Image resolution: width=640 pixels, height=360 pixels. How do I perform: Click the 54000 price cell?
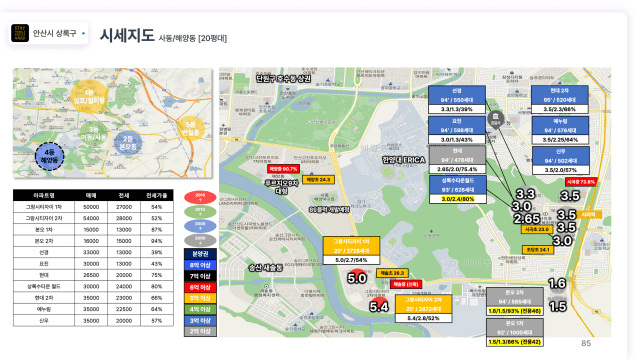[x=91, y=218]
